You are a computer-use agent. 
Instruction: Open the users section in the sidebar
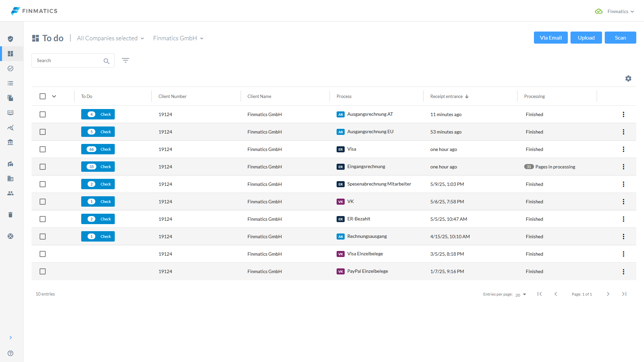point(10,193)
